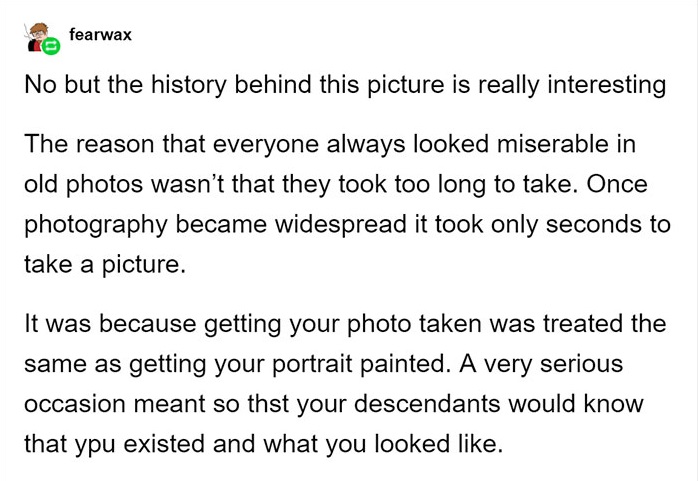Click the word "interesting" in first line
The width and height of the screenshot is (698, 481).
pos(607,84)
